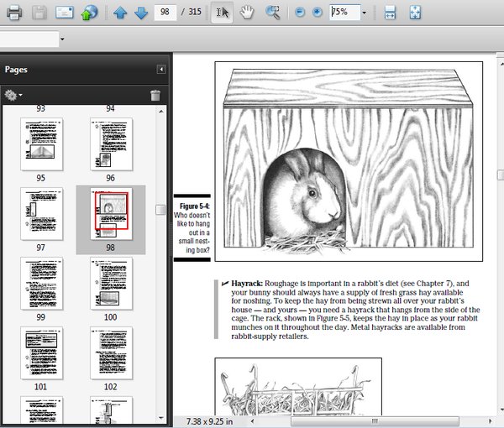Delete page using the trash icon
This screenshot has height=428, width=504.
(155, 96)
